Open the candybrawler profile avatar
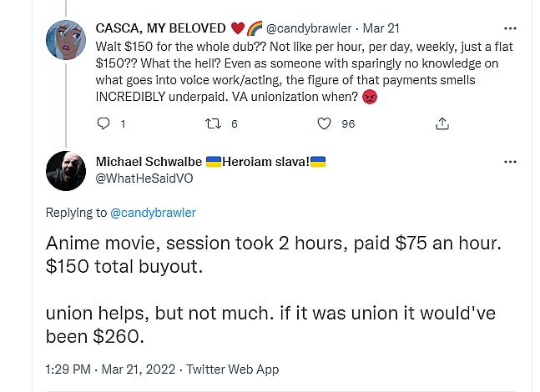This screenshot has width=540, height=392. click(66, 41)
